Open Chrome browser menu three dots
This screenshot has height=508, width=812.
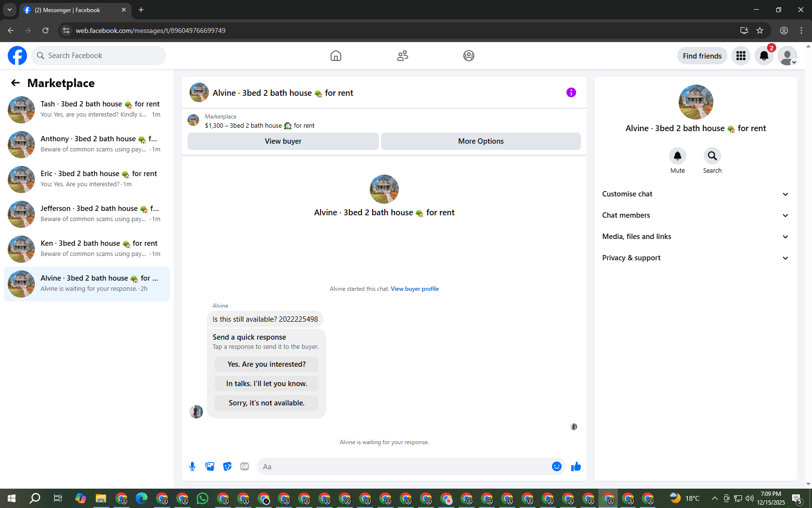pos(801,30)
